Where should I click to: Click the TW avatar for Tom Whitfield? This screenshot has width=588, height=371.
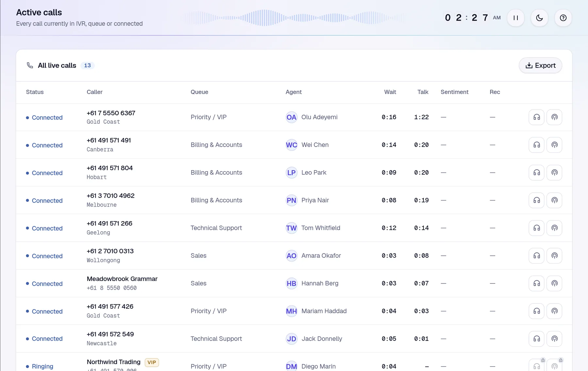(x=291, y=228)
